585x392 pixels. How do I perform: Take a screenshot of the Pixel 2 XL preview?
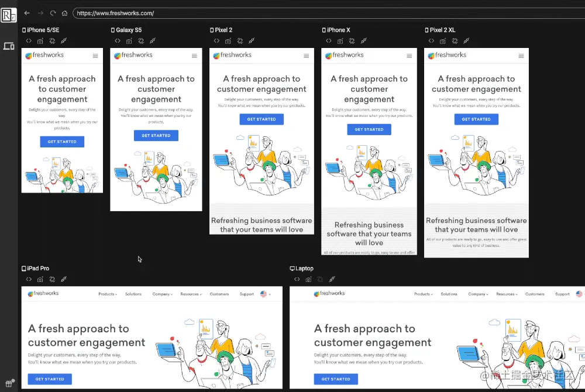pyautogui.click(x=443, y=41)
